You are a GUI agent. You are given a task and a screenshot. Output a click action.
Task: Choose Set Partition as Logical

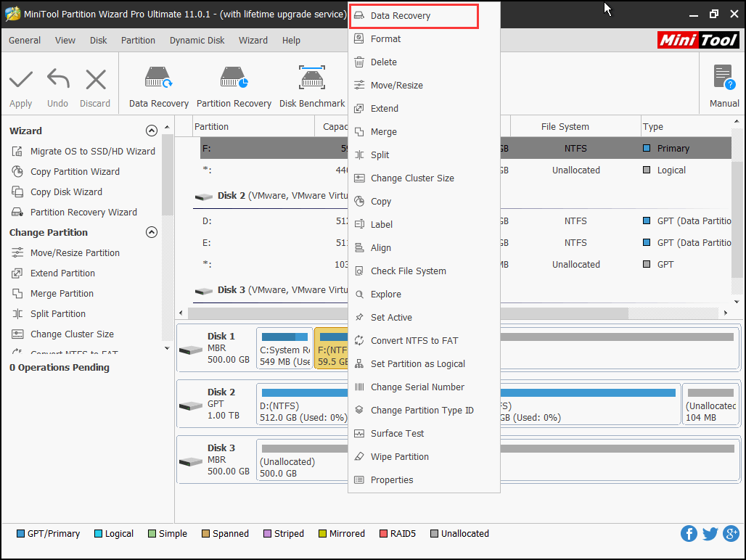pyautogui.click(x=424, y=364)
